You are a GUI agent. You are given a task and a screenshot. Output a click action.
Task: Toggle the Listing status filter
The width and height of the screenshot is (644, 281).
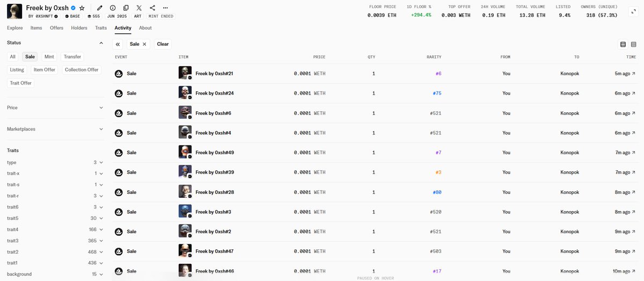coord(17,70)
